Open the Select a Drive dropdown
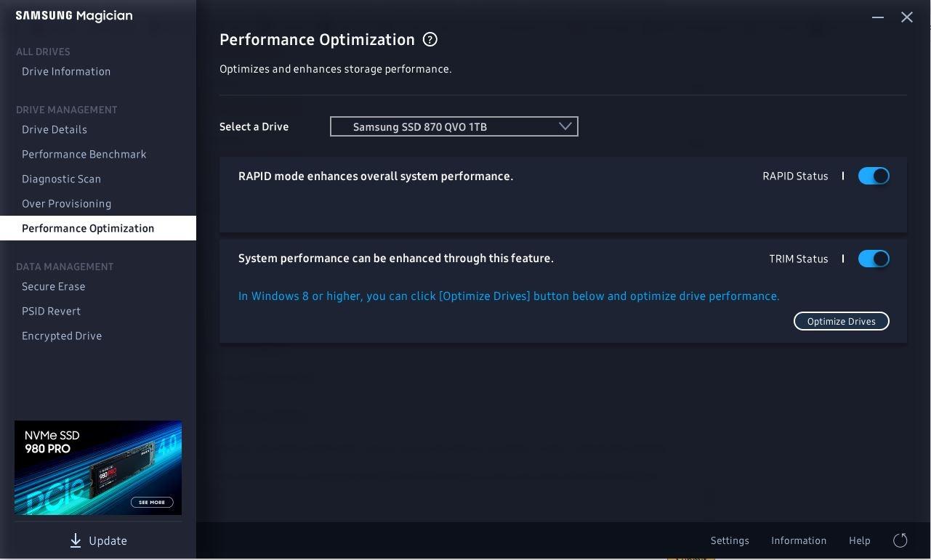Image resolution: width=931 pixels, height=560 pixels. 454,126
